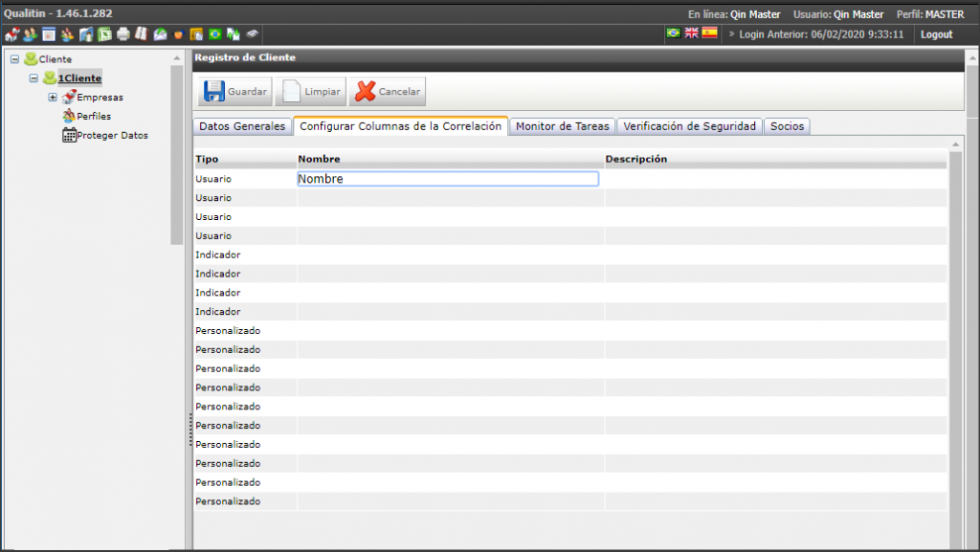
Task: Click the folder with person toolbar icon
Action: click(85, 34)
